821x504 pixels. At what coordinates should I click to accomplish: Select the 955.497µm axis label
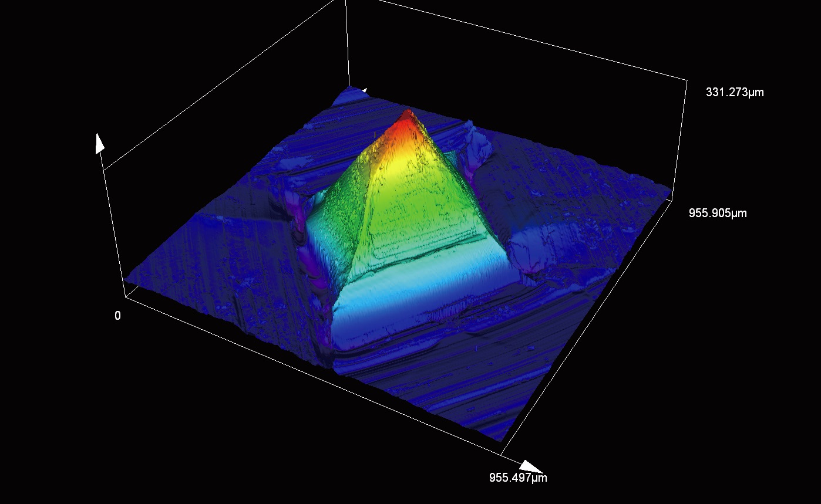(x=518, y=478)
